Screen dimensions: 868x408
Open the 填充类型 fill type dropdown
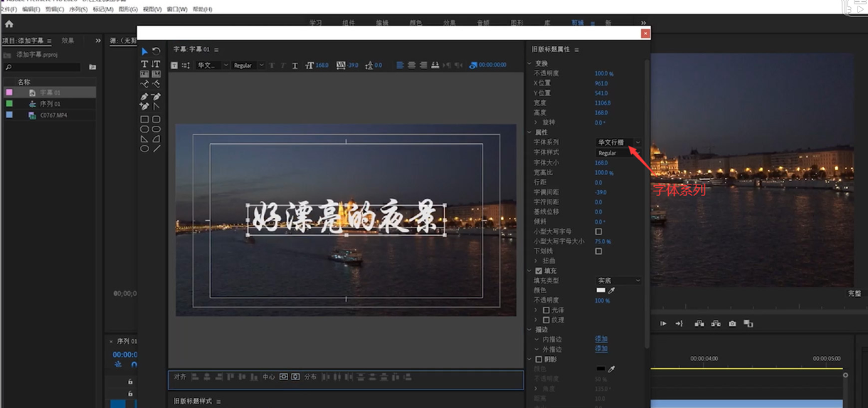pos(618,281)
